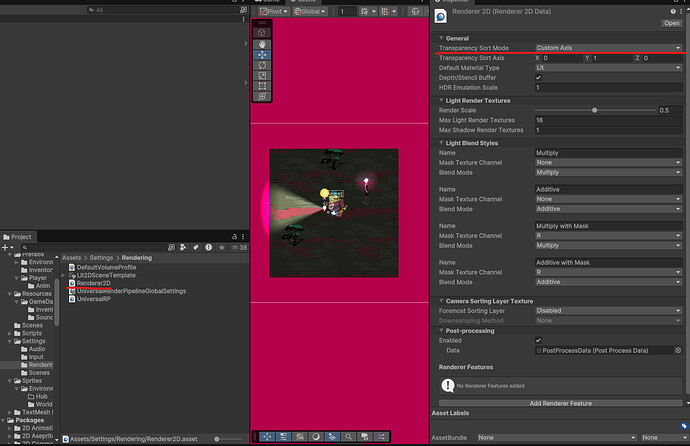Click the favorites star icon in Project panel
Viewport: 690px width, 446px height.
pyautogui.click(x=223, y=247)
